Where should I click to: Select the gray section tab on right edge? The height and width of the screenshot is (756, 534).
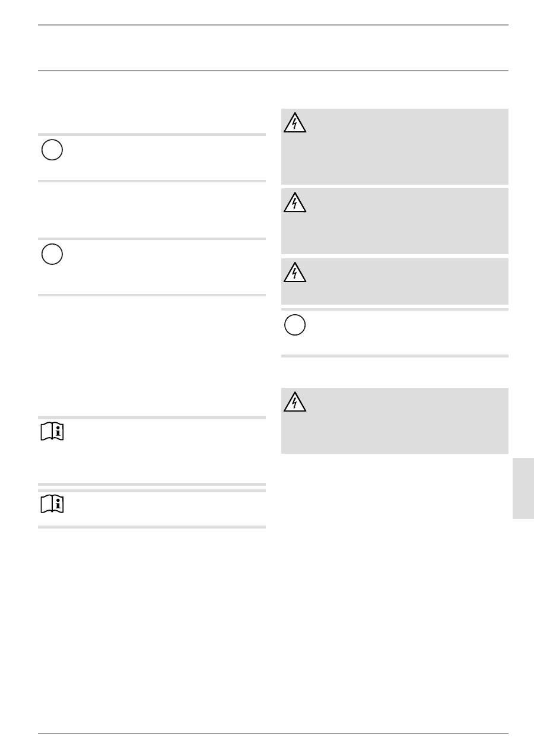(523, 488)
